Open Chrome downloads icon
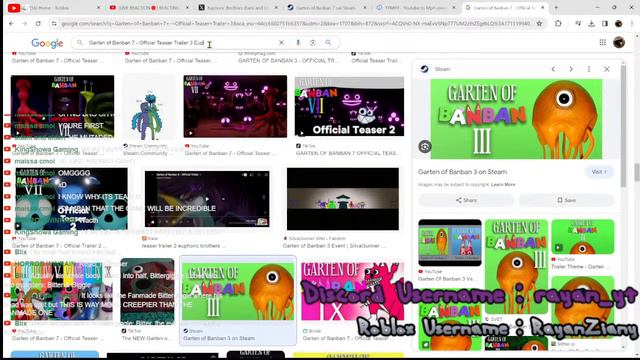Image resolution: width=640 pixels, height=360 pixels. 591,24
